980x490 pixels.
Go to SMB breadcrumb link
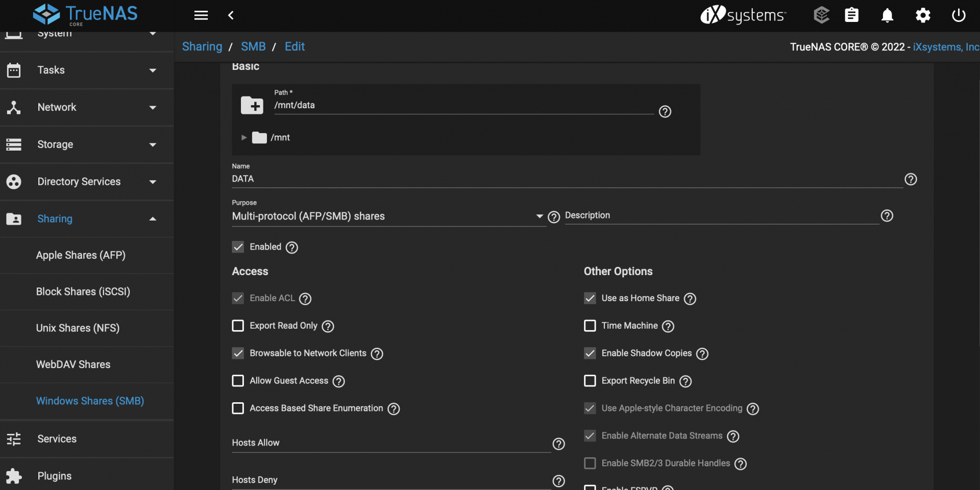tap(253, 46)
